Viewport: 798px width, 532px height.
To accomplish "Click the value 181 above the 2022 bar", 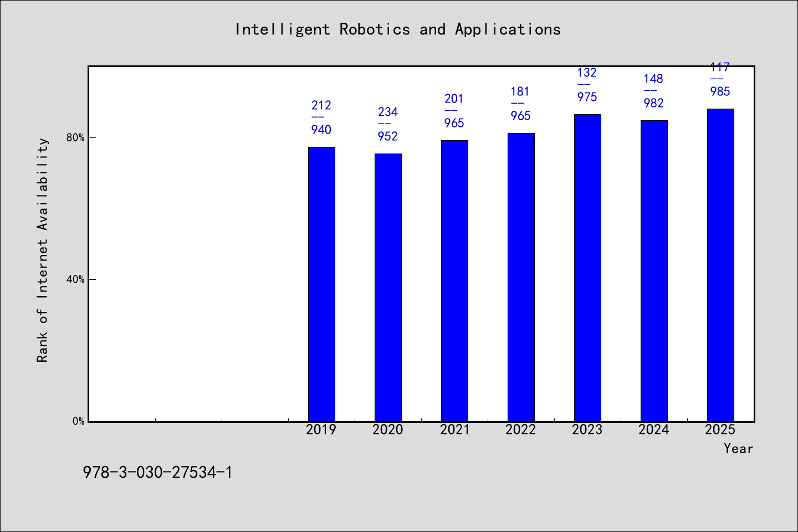I will click(x=521, y=91).
